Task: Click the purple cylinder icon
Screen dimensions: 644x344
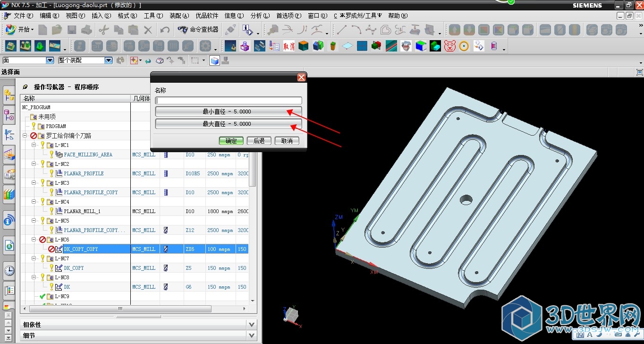Action: (494, 46)
